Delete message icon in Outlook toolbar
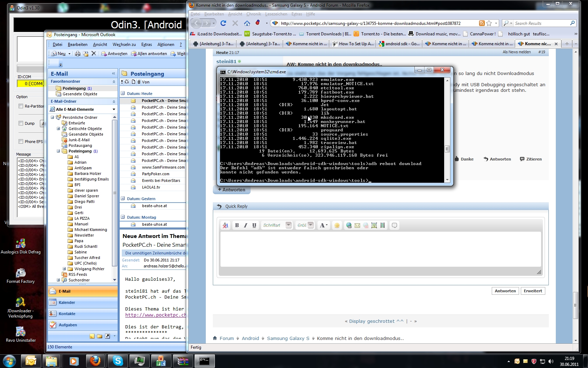Viewport: 588px width, 368px height. coord(93,54)
